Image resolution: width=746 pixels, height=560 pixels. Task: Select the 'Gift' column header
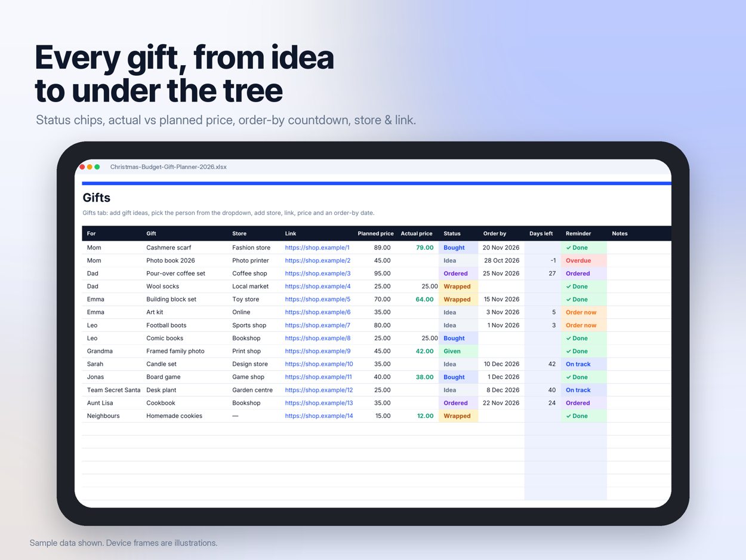(151, 233)
